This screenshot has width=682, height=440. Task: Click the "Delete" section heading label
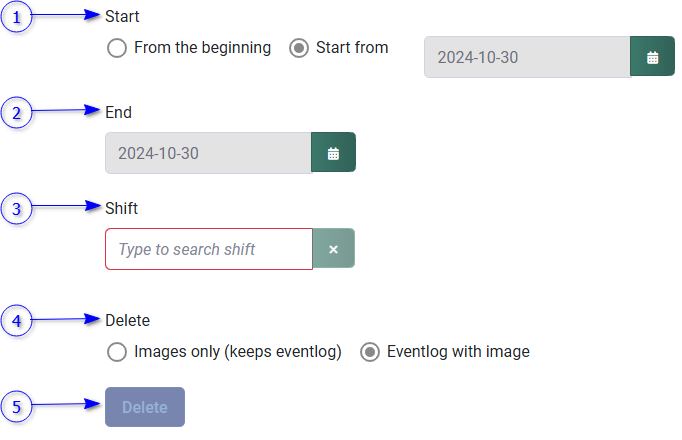pos(127,321)
